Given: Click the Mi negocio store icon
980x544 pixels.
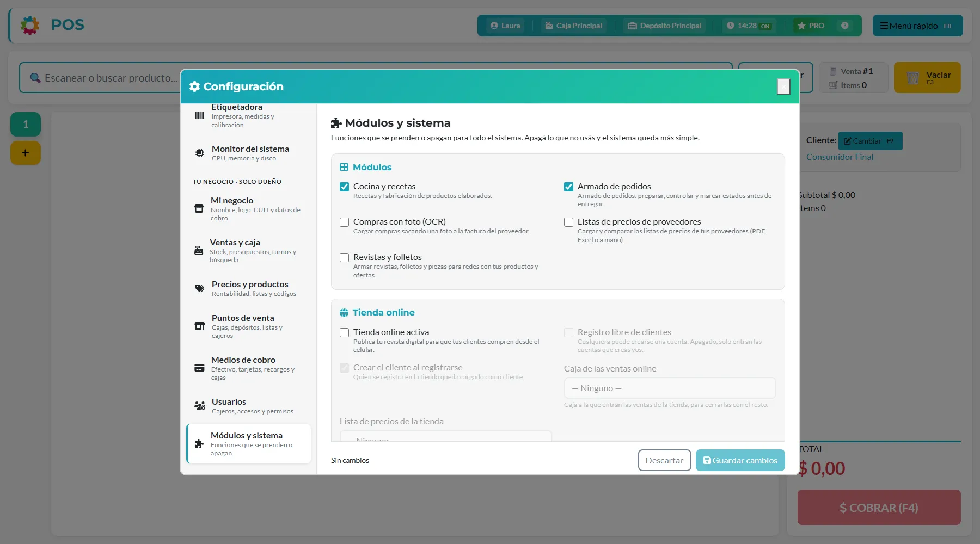Looking at the screenshot, I should (x=199, y=208).
